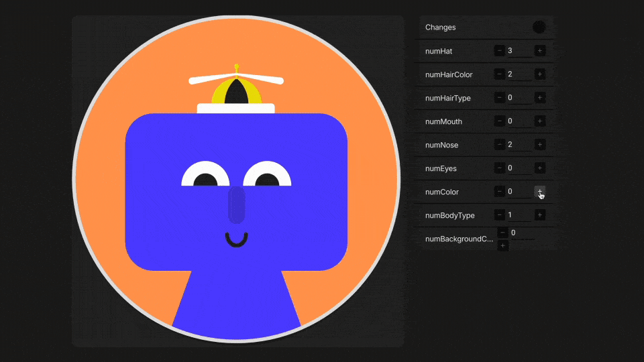Decrease numBodyType with its minus button
The width and height of the screenshot is (644, 362).
coord(499,215)
